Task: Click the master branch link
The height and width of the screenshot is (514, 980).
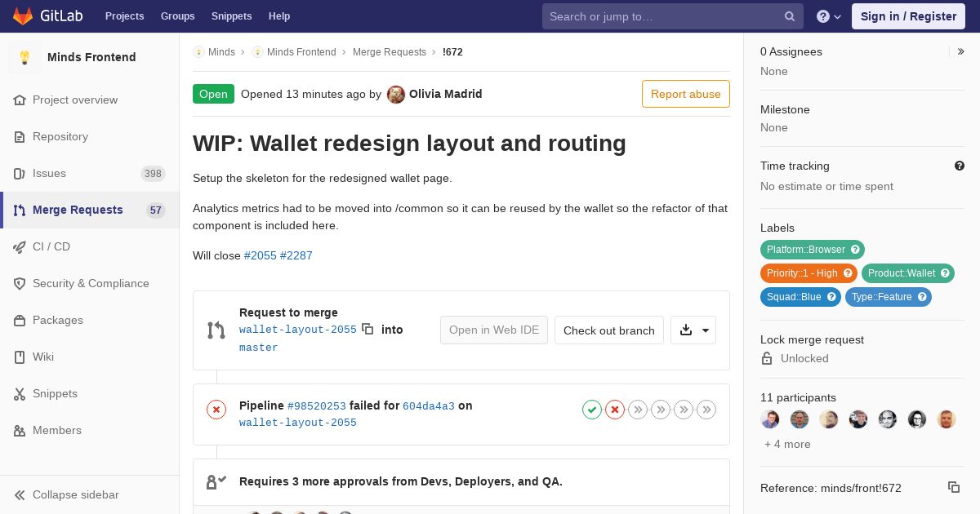Action: pos(259,348)
